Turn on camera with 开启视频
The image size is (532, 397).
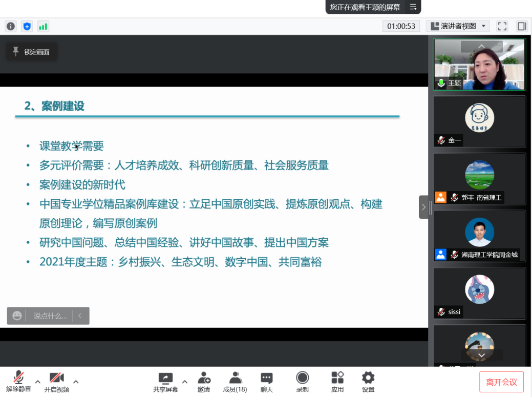(56, 382)
